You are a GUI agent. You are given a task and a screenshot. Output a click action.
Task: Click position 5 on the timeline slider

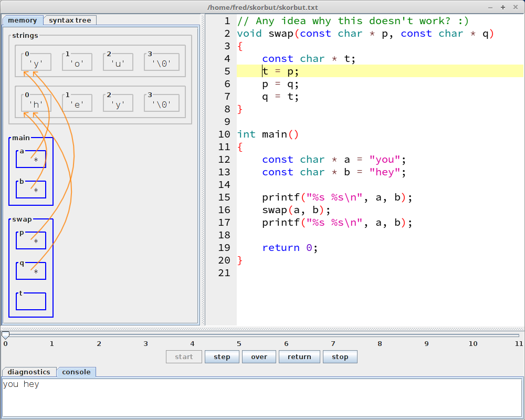(x=239, y=335)
